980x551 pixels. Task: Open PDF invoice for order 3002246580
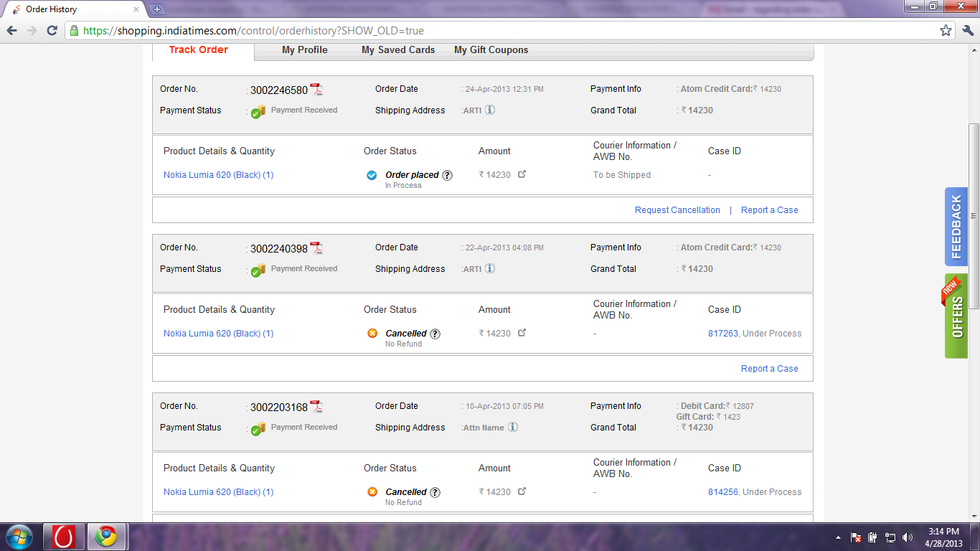tap(316, 90)
